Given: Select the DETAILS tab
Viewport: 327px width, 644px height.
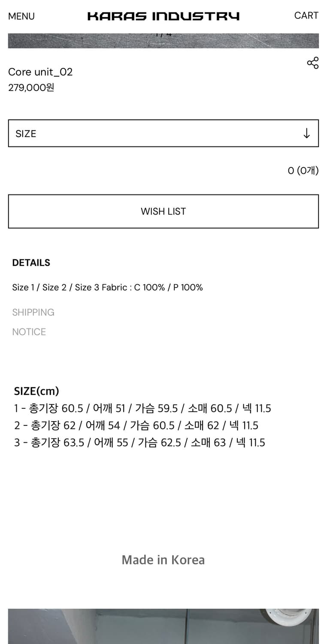Looking at the screenshot, I should (31, 263).
